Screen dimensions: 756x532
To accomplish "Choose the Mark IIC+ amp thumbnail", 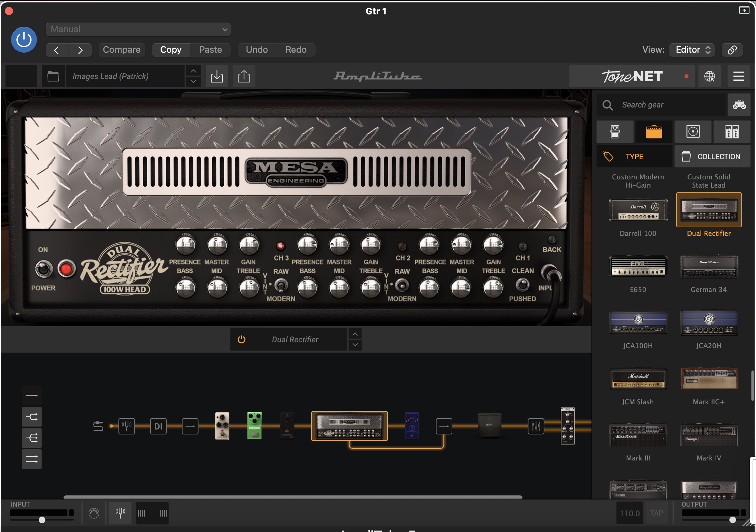I will [x=709, y=379].
